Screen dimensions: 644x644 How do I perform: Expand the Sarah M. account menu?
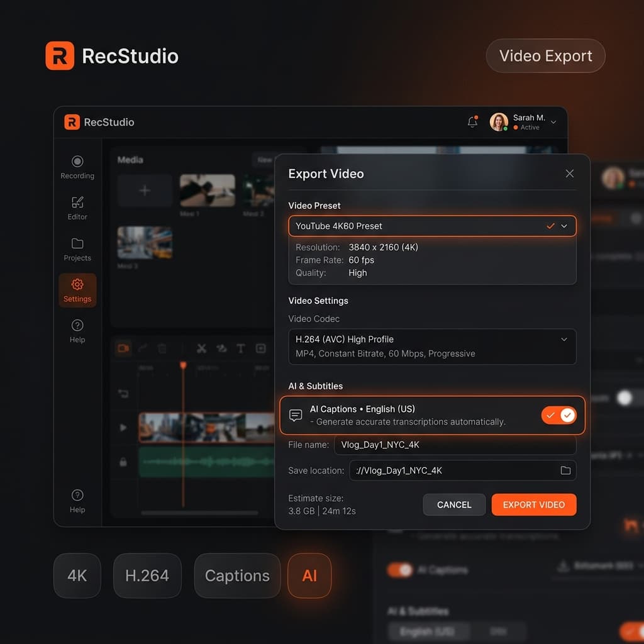(553, 122)
